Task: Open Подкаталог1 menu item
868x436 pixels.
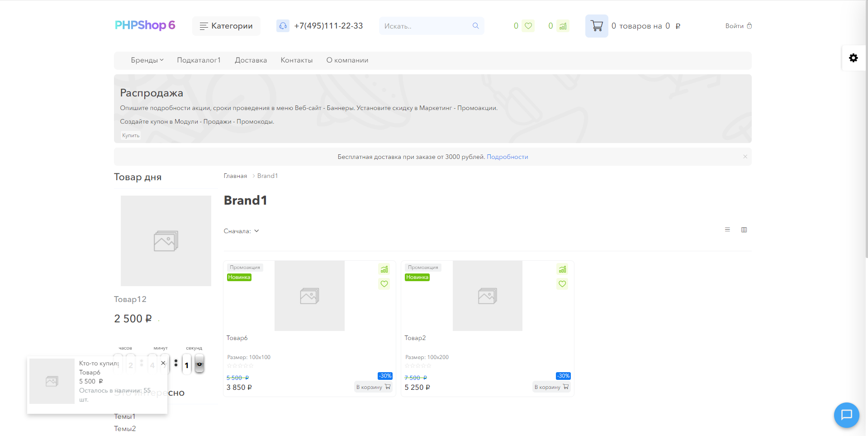Action: (x=199, y=60)
